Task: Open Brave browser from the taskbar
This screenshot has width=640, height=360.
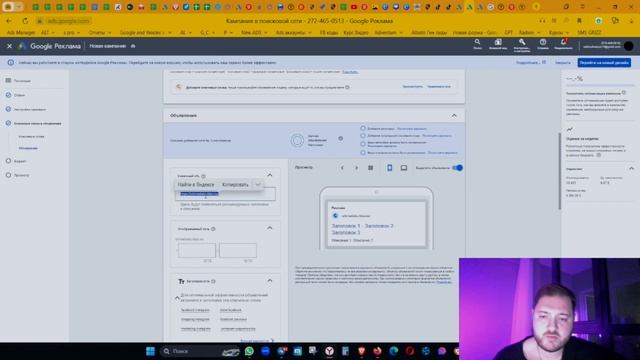Action: 361,351
